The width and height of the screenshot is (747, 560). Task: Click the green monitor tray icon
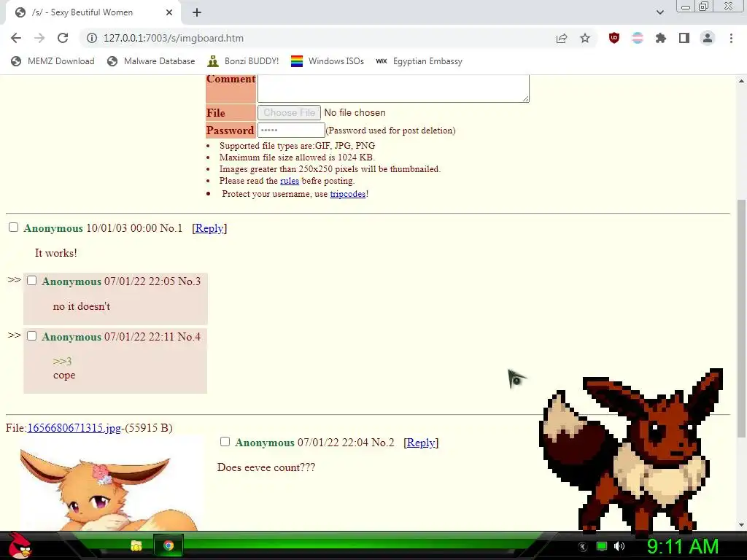click(x=602, y=546)
